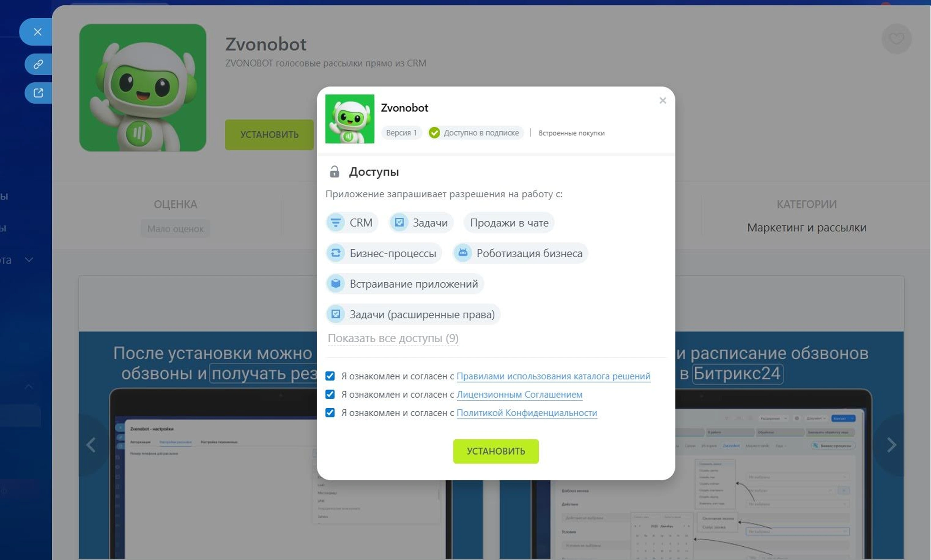Click the Версия 1 label

click(x=401, y=133)
